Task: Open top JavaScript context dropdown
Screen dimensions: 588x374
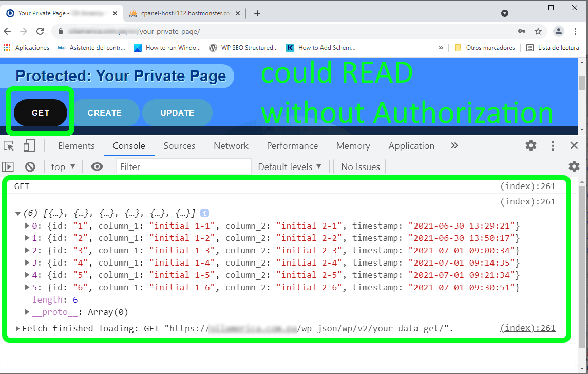Action: pyautogui.click(x=63, y=166)
